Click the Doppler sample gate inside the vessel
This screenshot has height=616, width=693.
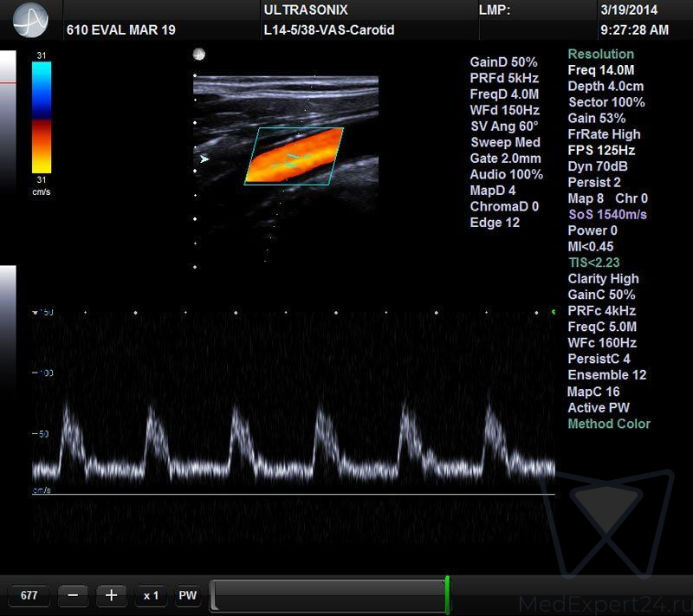coord(293,159)
